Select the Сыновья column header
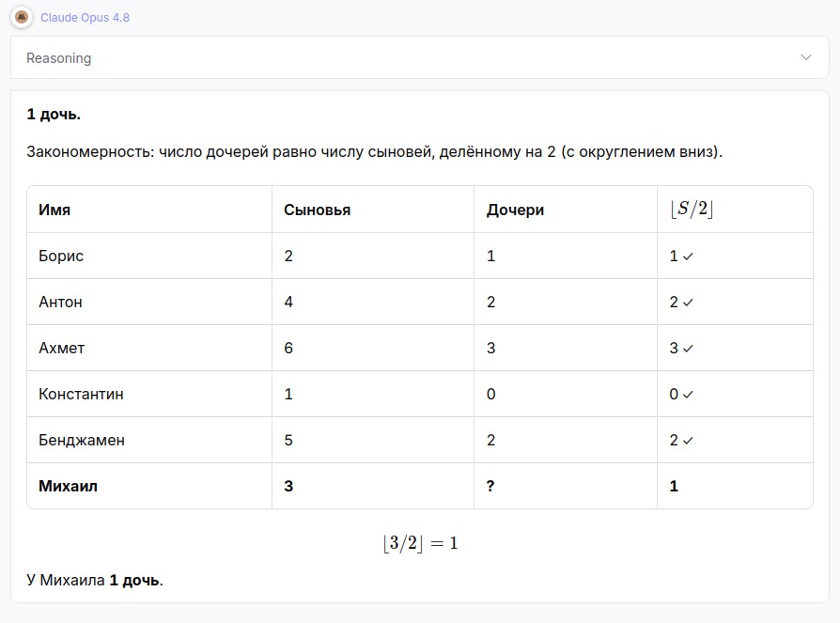The height and width of the screenshot is (623, 840). [x=373, y=210]
